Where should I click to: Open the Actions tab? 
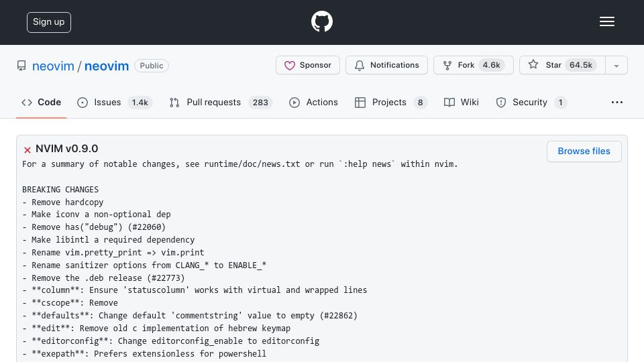313,102
